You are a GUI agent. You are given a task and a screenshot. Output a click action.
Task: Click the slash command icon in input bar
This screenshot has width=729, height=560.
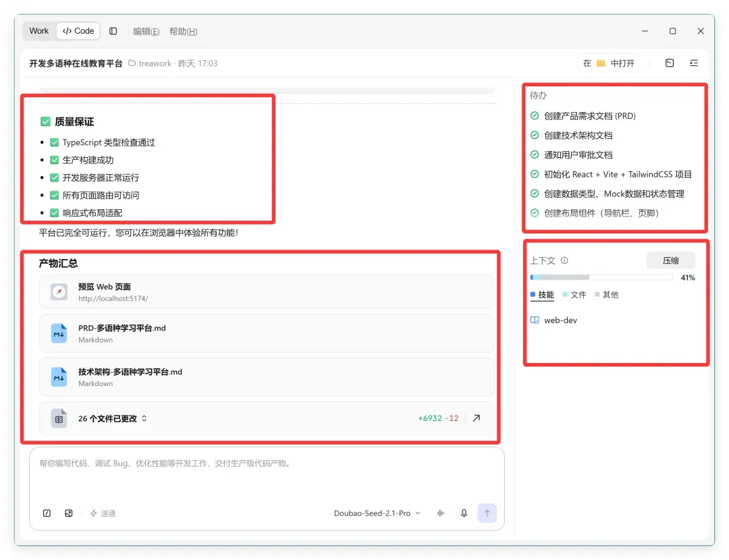point(47,513)
